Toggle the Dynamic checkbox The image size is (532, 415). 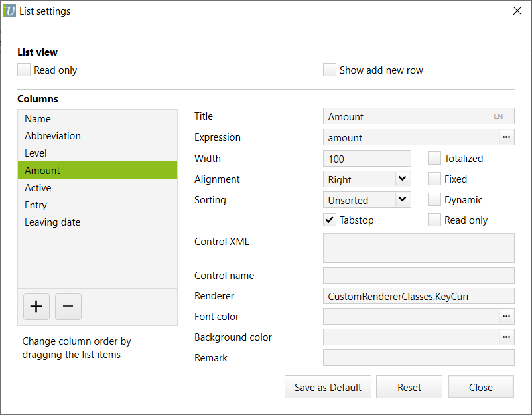point(434,200)
